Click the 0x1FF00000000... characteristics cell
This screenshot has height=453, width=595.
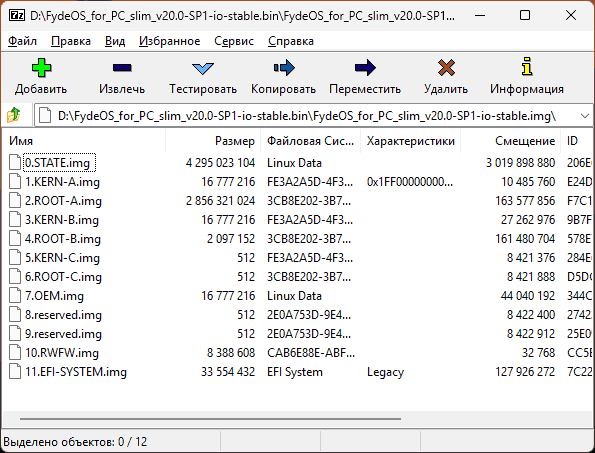click(x=410, y=181)
